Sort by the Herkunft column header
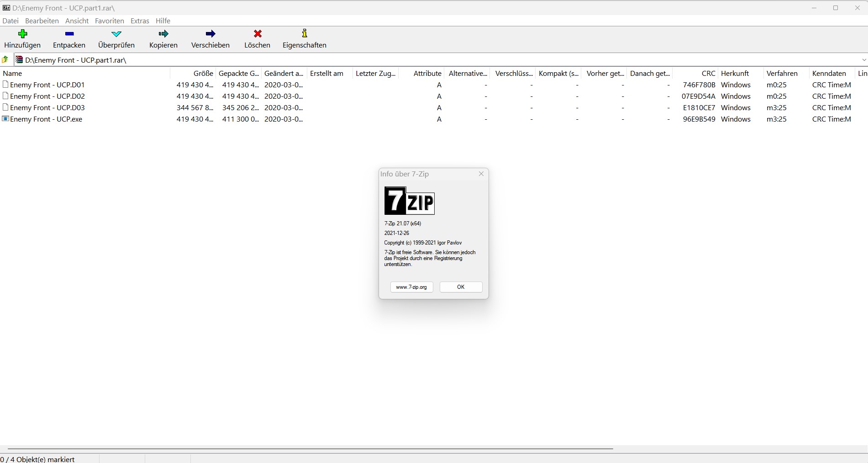Image resolution: width=868 pixels, height=463 pixels. [x=741, y=73]
